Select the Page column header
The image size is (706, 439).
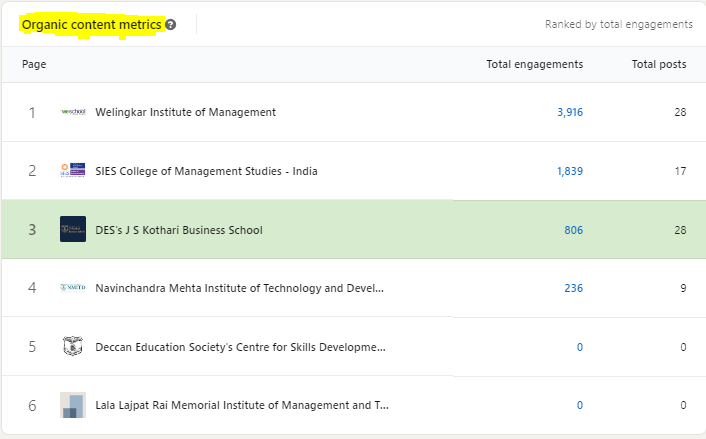click(x=34, y=64)
